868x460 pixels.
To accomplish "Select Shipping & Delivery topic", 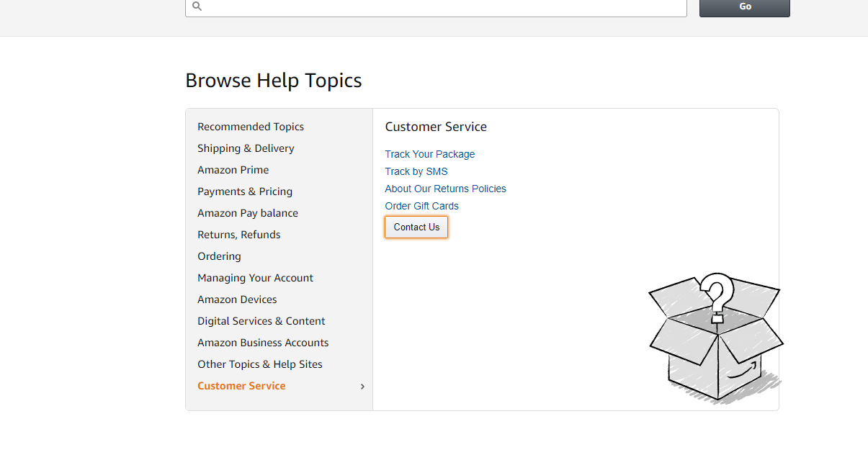I will [x=246, y=148].
